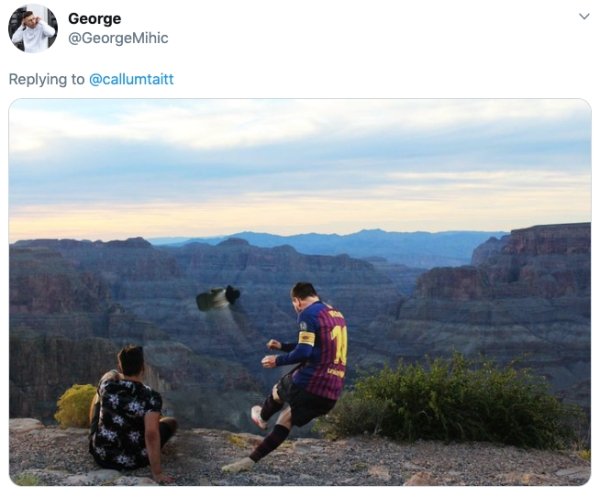600x497 pixels.
Task: Open the @callumtaitt profile link
Action: [x=131, y=79]
